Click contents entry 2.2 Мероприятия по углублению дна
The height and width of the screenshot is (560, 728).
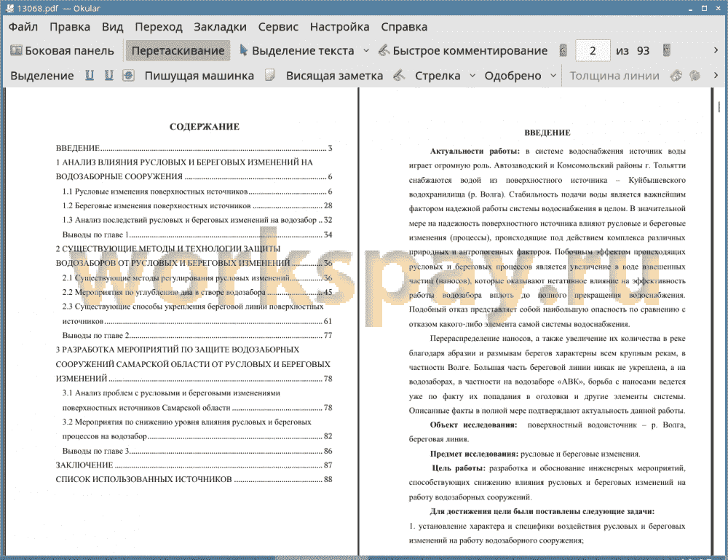point(197,292)
